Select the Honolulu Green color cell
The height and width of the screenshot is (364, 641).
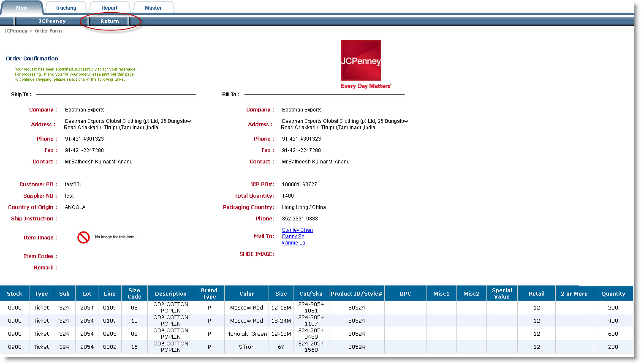coord(247,334)
